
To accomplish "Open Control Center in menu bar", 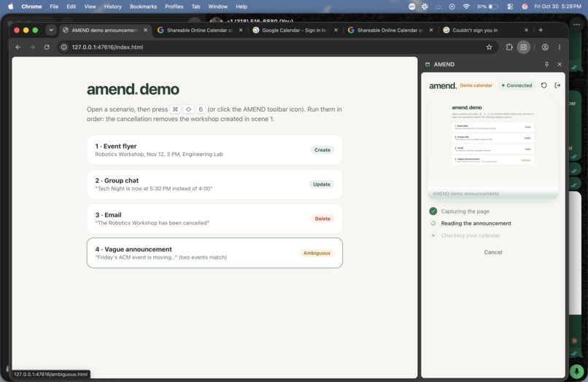I will point(510,7).
